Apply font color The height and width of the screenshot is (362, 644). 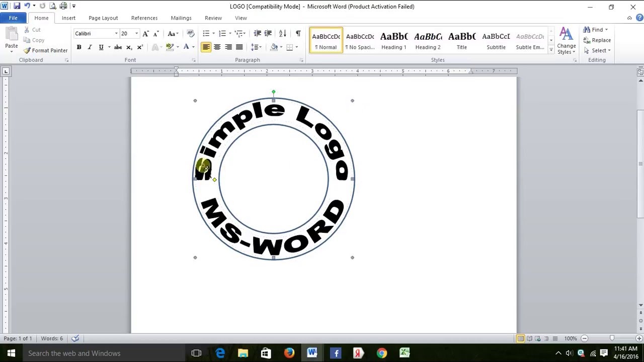point(186,47)
